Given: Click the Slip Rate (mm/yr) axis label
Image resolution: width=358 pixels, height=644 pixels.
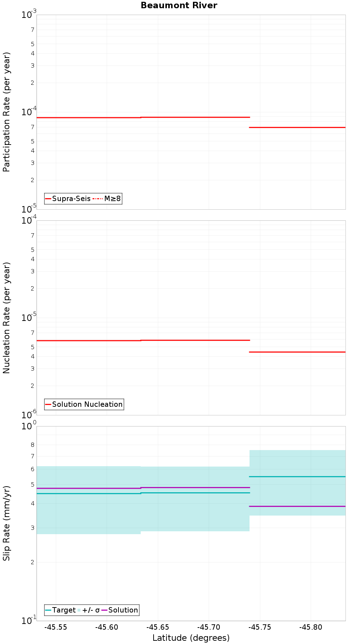Looking at the screenshot, I should pos(7,523).
